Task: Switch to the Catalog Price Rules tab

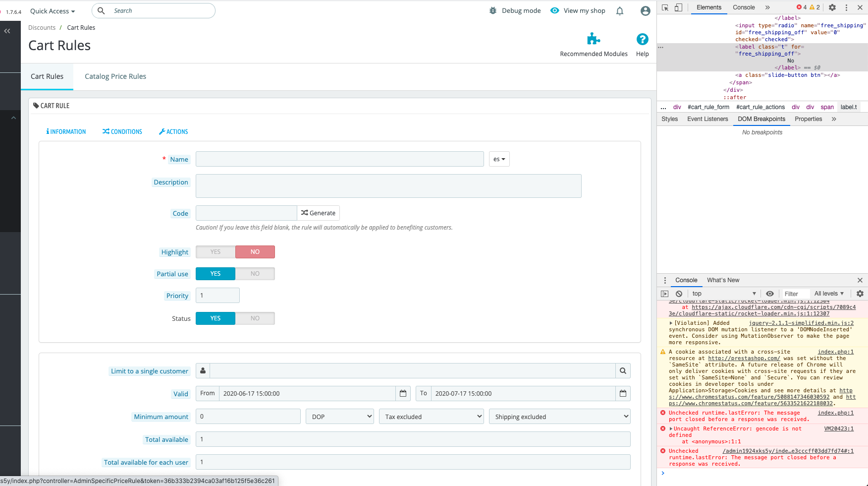Action: (115, 76)
